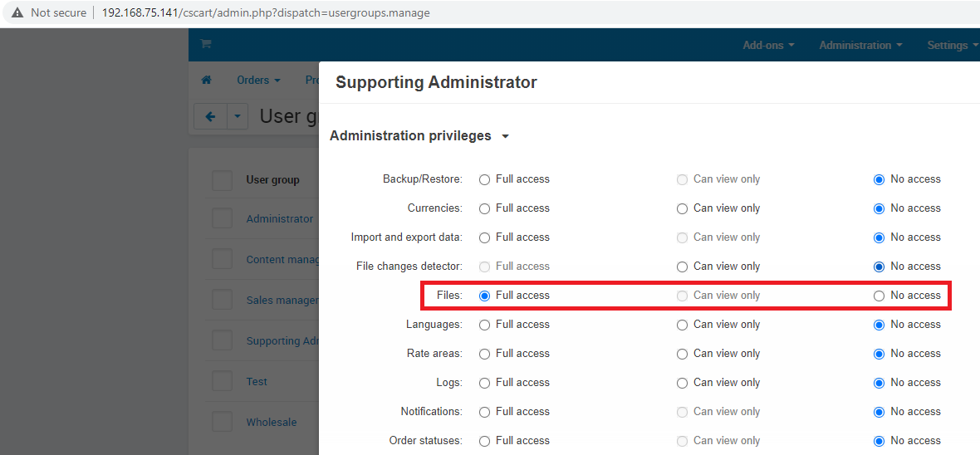980x455 pixels.
Task: Set Backup/Restore to Full access
Action: 484,180
